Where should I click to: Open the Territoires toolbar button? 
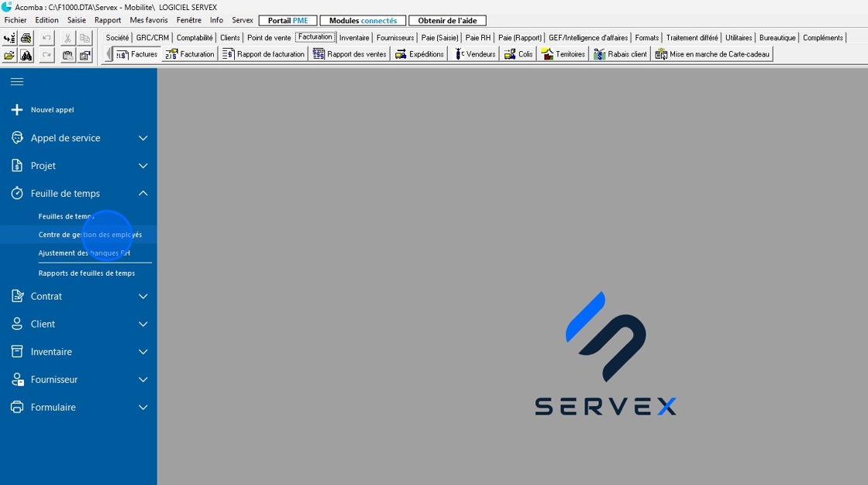563,54
